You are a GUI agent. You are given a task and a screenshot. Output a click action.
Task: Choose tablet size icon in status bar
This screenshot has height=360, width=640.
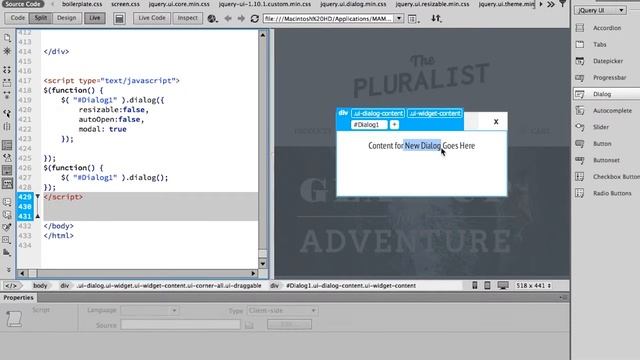(x=487, y=285)
